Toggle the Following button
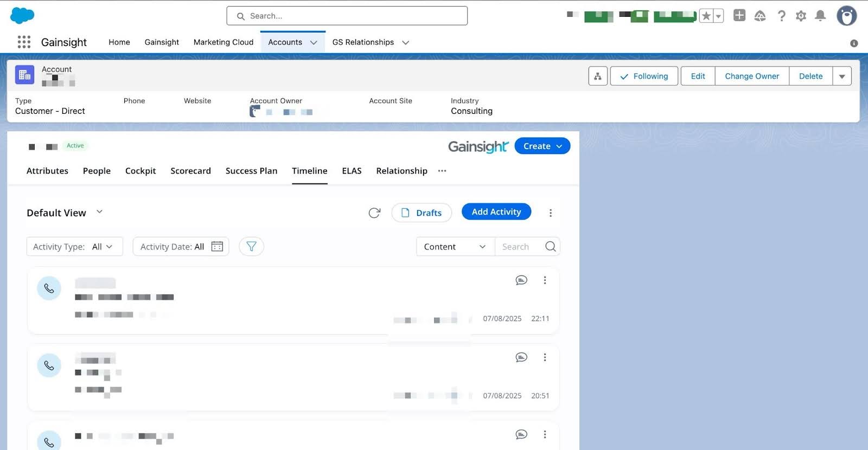868x450 pixels. (x=644, y=76)
